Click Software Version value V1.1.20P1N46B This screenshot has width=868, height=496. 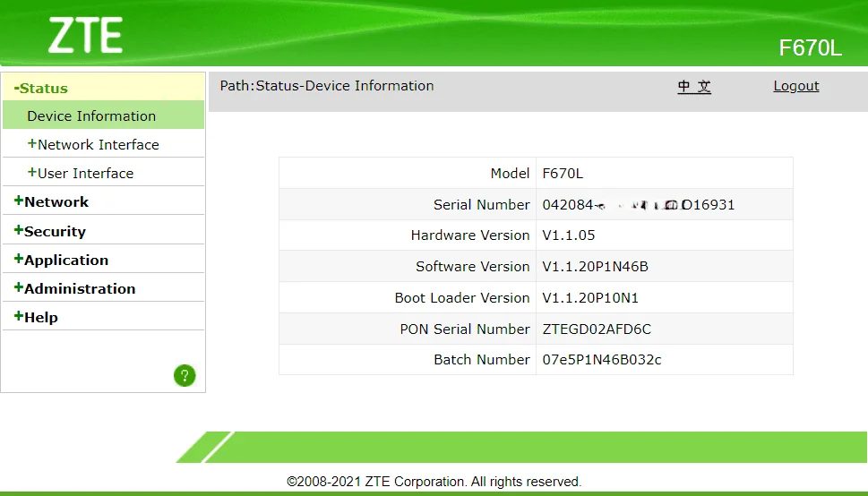595,266
